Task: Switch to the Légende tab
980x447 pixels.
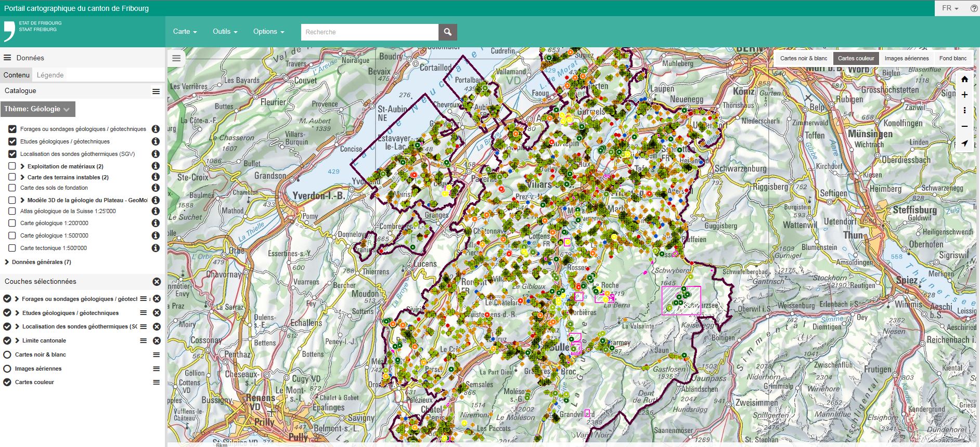Action: tap(50, 75)
